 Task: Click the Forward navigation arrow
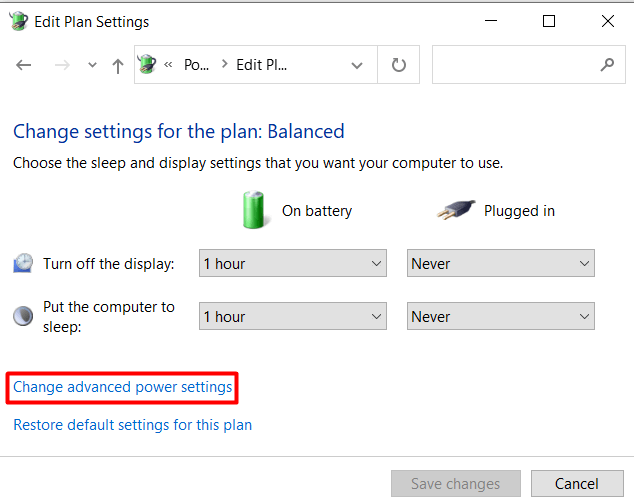(61, 65)
